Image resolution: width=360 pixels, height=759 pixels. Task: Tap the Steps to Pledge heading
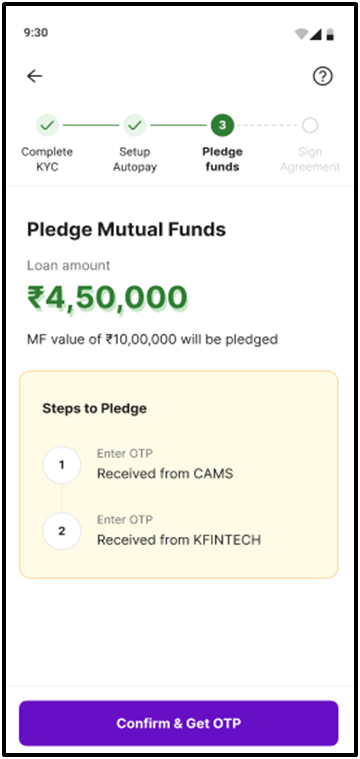94,409
